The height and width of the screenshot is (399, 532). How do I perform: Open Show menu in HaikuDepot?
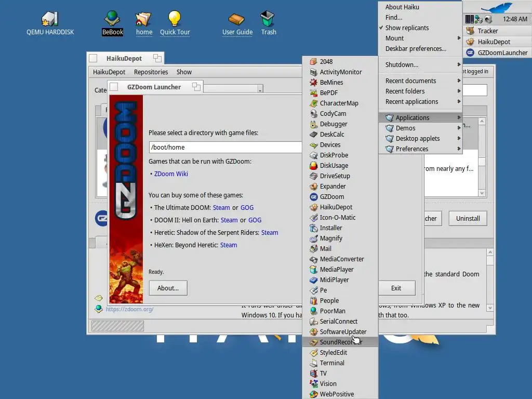[184, 72]
